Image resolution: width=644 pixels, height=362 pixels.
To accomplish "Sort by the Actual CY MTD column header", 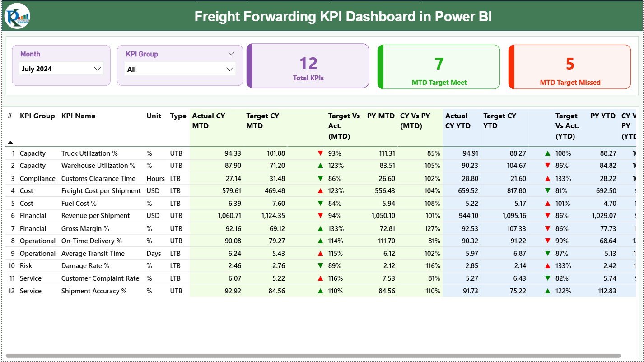I will pos(209,121).
